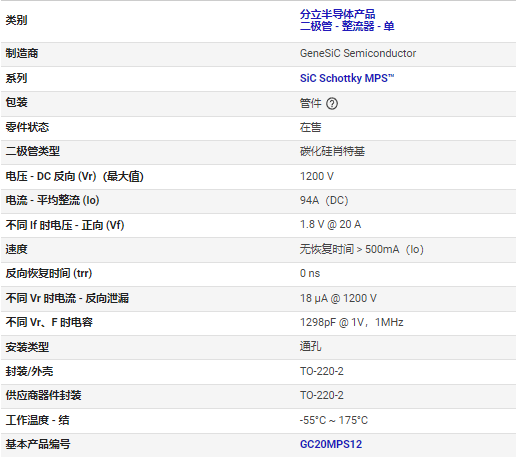Open the 二极管 - 整流器 - 单 link

point(347,26)
